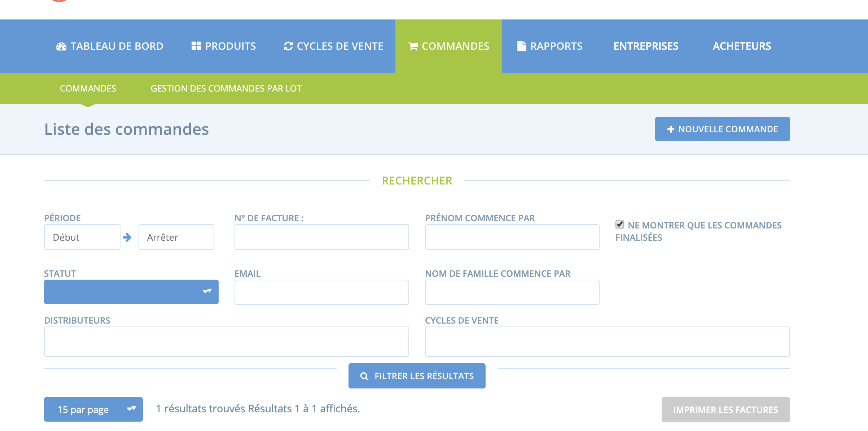Click the Commandes shopping cart icon
The image size is (868, 431).
(413, 46)
